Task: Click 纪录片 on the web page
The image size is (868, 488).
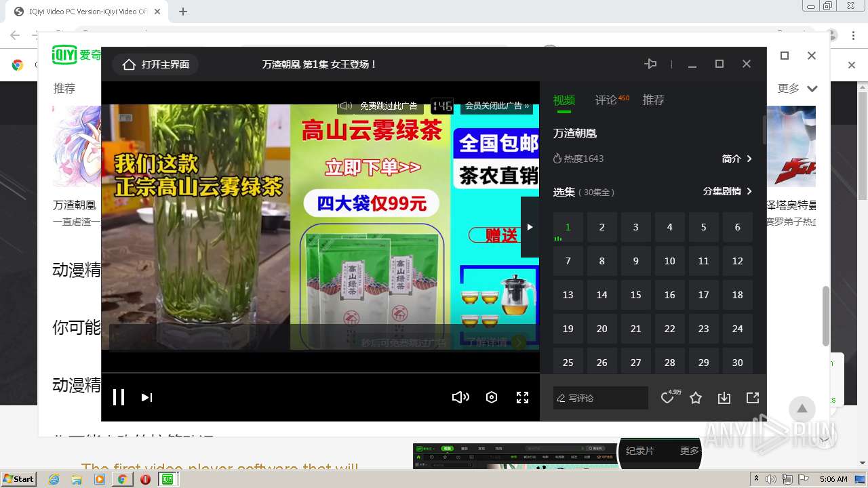Action: [639, 451]
